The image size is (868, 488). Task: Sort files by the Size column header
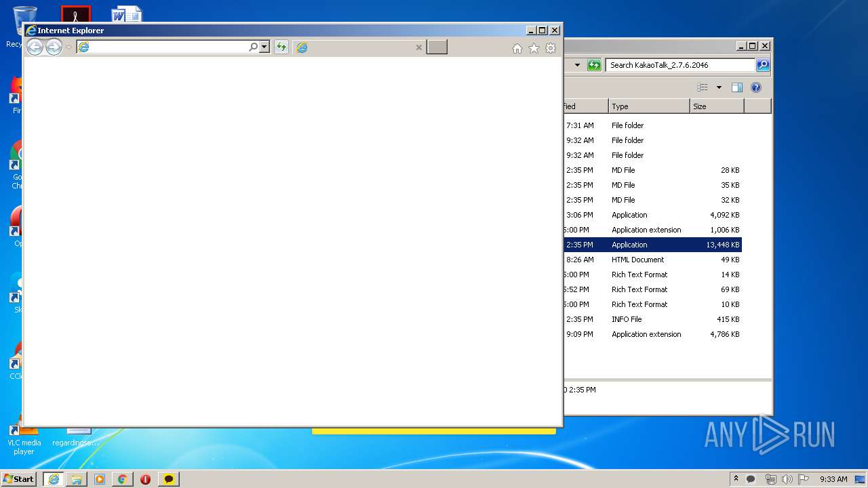pos(717,106)
